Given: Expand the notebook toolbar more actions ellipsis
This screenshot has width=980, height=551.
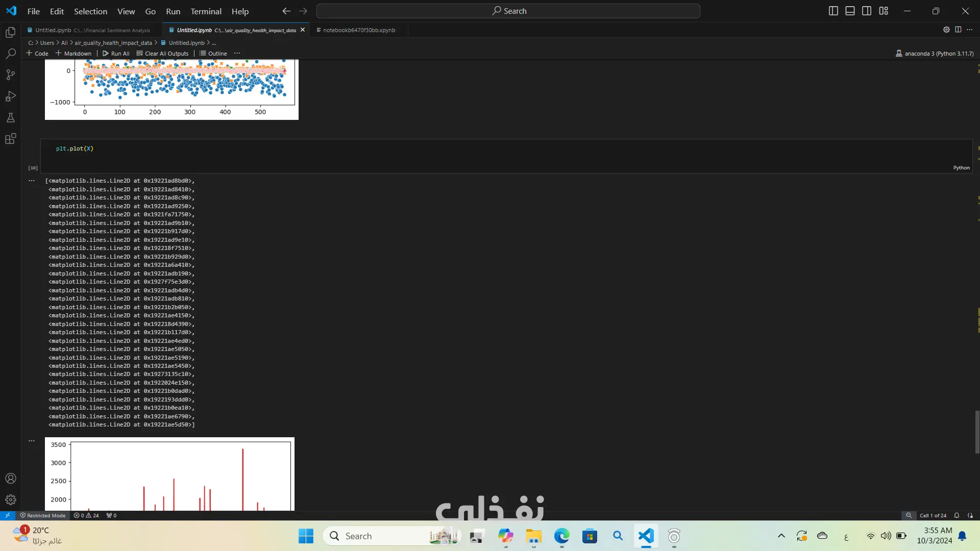Looking at the screenshot, I should point(237,53).
